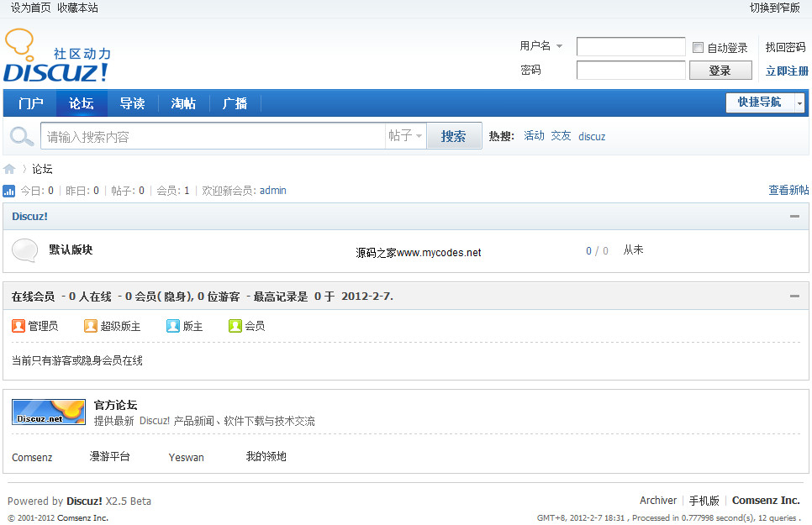This screenshot has width=812, height=525.
Task: Click the 源码之家www.mycodes.net text
Action: click(419, 253)
